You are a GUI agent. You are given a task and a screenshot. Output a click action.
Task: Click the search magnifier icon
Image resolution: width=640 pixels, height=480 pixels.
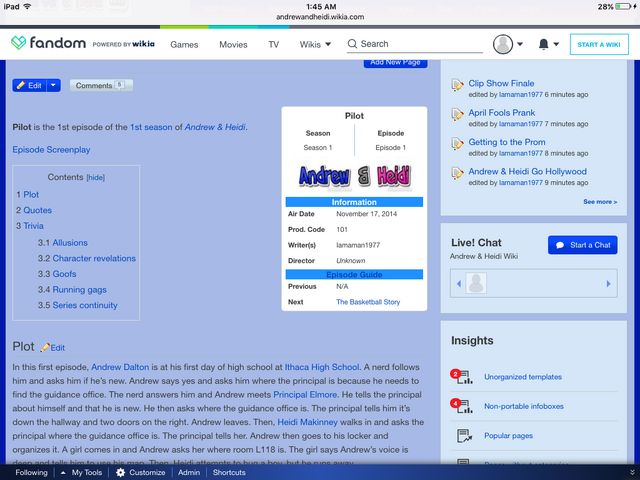pos(352,44)
